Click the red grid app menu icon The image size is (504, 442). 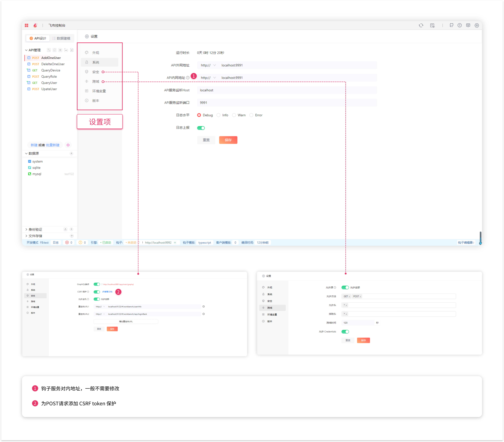point(27,25)
